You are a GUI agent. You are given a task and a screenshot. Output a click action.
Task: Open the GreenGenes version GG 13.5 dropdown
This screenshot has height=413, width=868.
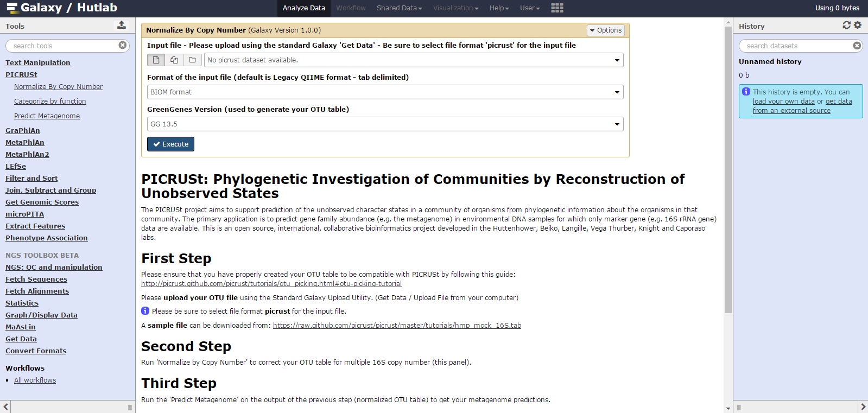385,124
